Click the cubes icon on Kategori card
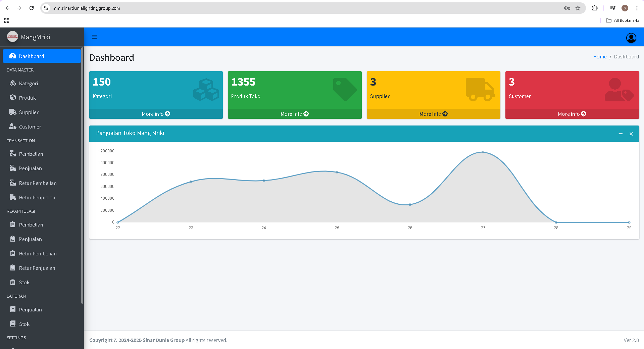This screenshot has width=644, height=349. 206,90
